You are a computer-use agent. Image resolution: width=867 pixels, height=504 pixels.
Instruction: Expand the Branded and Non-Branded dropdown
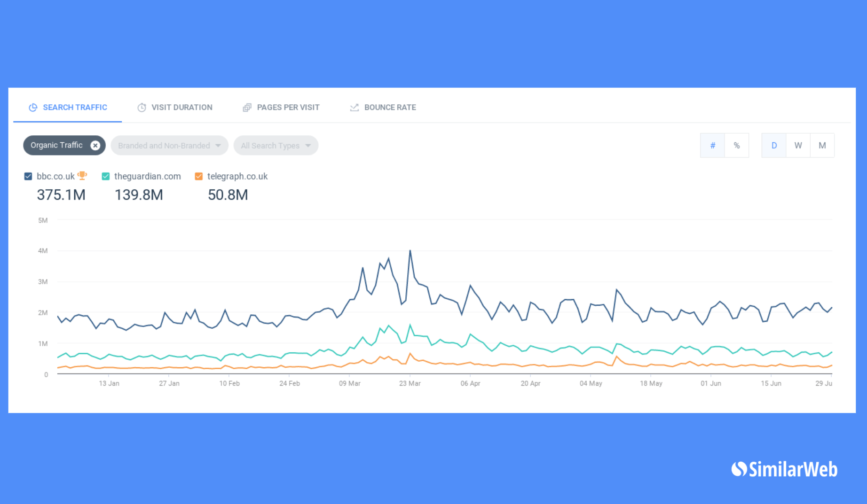[169, 146]
